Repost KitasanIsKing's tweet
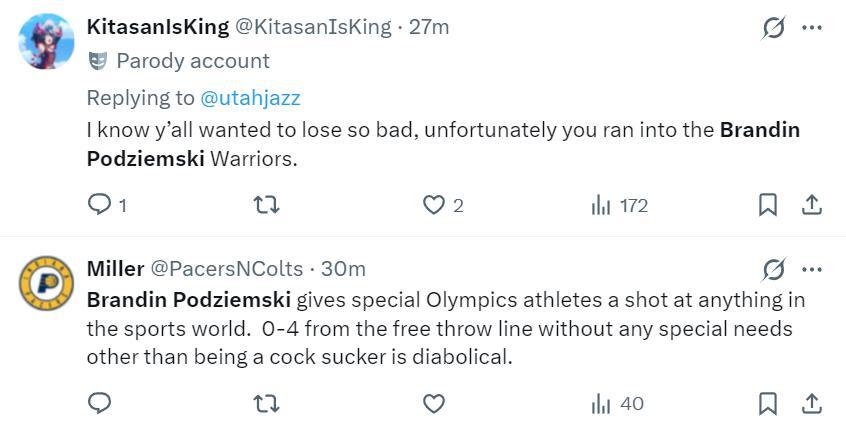 pyautogui.click(x=267, y=205)
